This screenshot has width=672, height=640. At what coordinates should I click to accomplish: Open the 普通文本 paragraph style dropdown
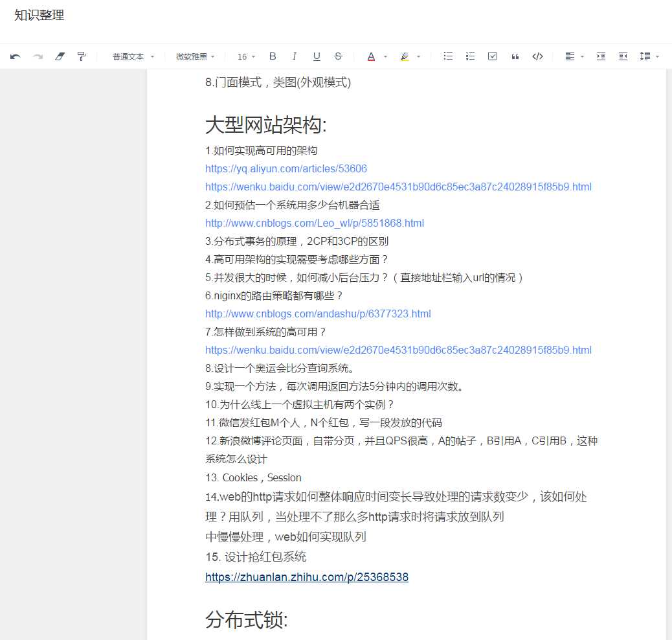(x=133, y=56)
